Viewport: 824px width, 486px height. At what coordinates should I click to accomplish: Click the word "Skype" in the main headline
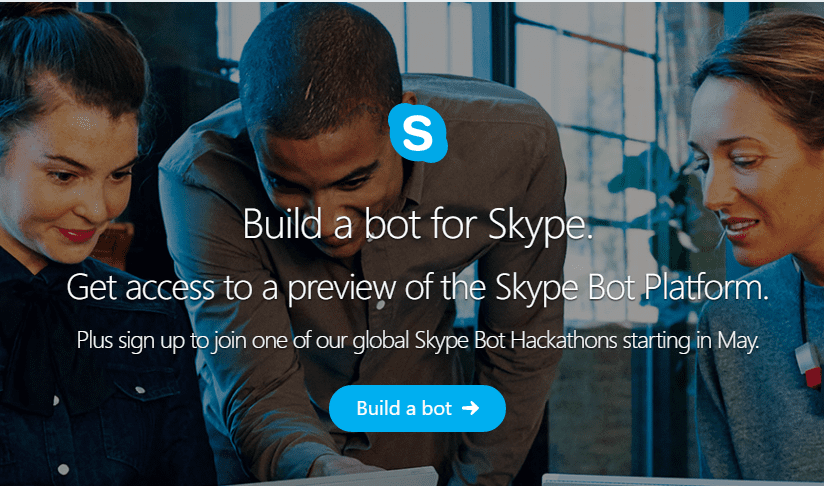[540, 225]
